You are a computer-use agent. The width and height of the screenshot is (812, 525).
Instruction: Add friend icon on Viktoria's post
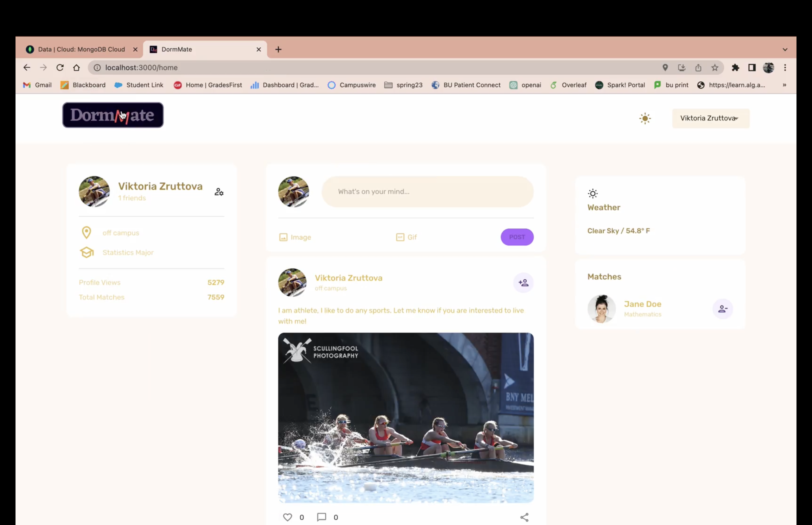pos(523,283)
